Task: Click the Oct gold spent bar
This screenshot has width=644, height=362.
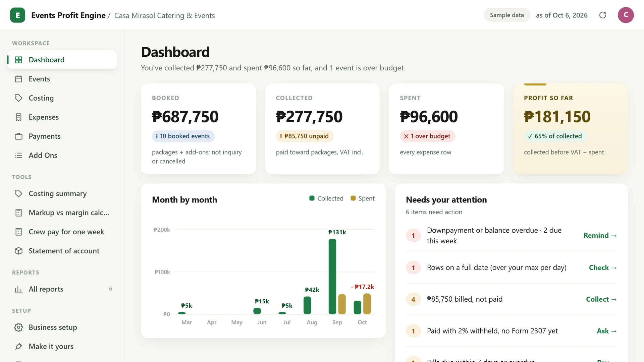Action: point(367,304)
